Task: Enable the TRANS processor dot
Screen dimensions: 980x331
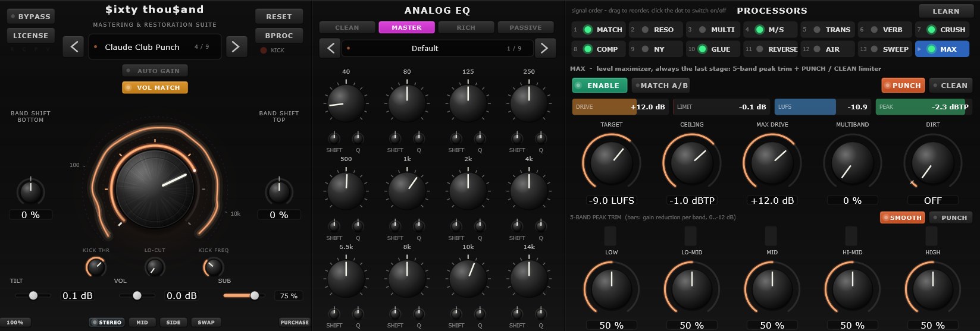Action: click(816, 30)
